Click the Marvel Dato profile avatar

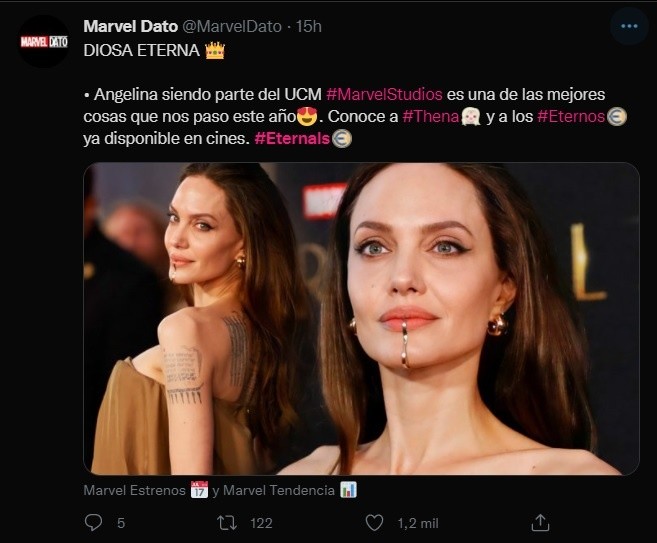click(45, 43)
